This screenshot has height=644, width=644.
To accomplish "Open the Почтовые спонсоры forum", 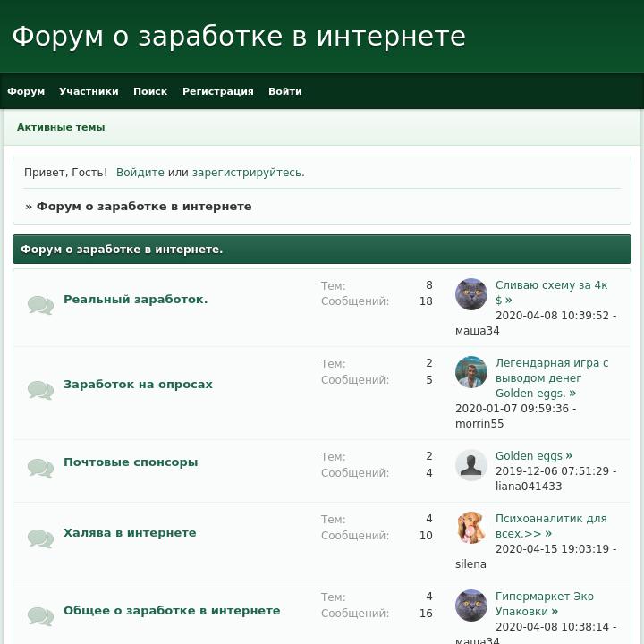I will 131,462.
